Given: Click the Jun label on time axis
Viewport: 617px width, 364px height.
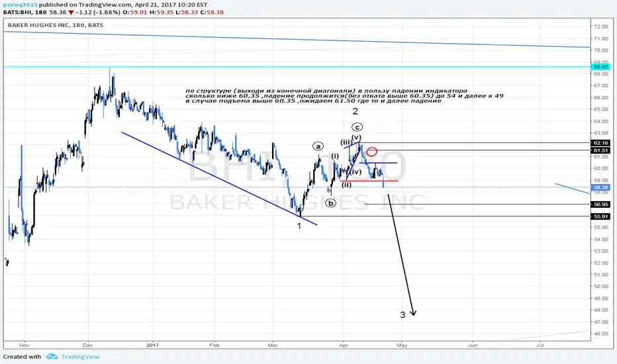Looking at the screenshot, I should 473,345.
